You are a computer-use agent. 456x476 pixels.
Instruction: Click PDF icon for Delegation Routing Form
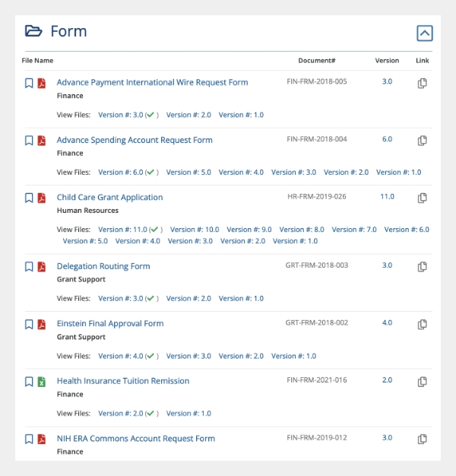click(42, 267)
